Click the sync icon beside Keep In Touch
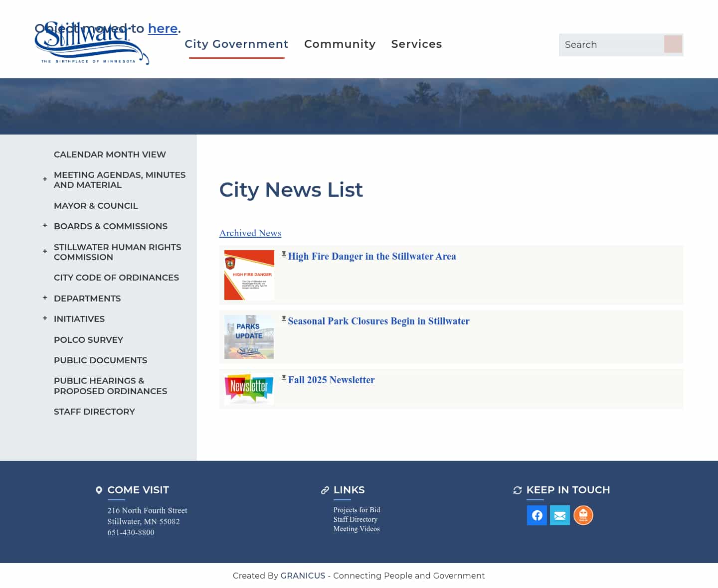The image size is (718, 588). [x=517, y=490]
